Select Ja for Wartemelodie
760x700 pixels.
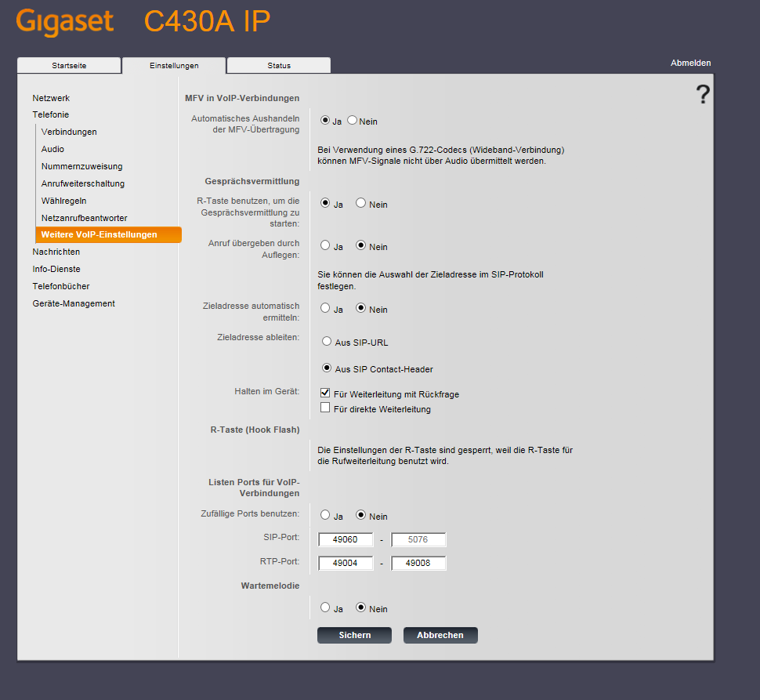tap(325, 608)
